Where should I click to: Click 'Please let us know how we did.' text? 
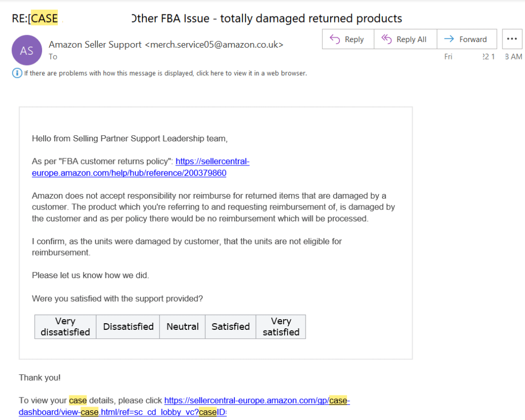90,275
